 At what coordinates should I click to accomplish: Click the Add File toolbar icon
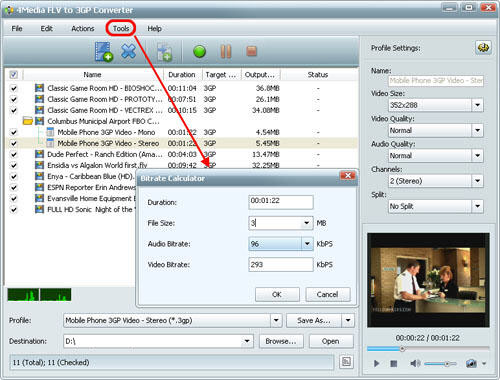pos(104,52)
